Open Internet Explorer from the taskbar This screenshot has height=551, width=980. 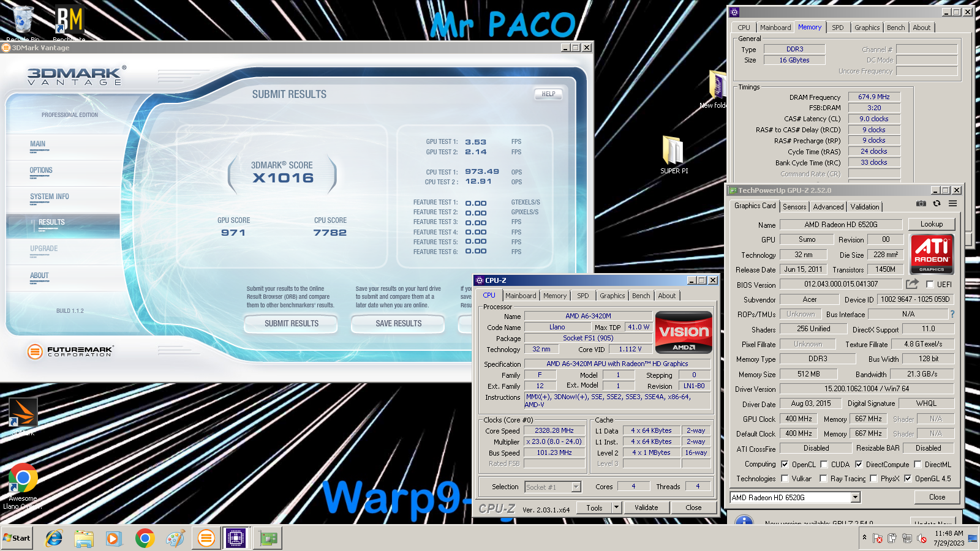coord(54,538)
